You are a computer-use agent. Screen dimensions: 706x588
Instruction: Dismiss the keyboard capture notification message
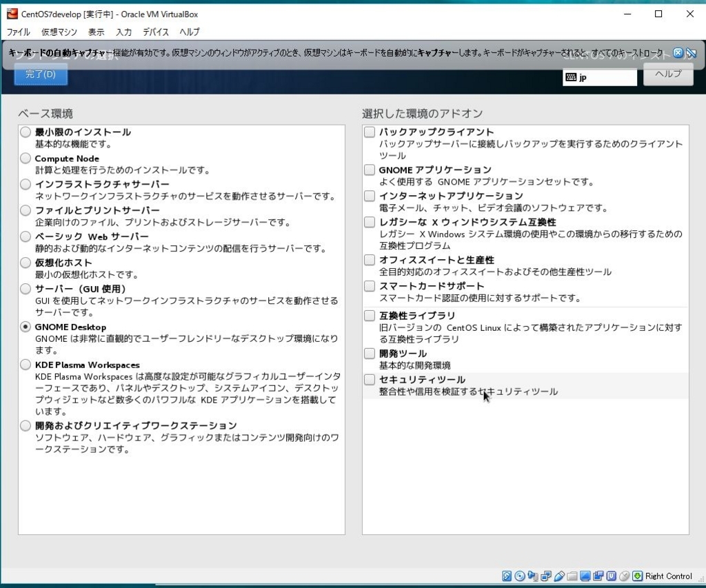(x=679, y=54)
